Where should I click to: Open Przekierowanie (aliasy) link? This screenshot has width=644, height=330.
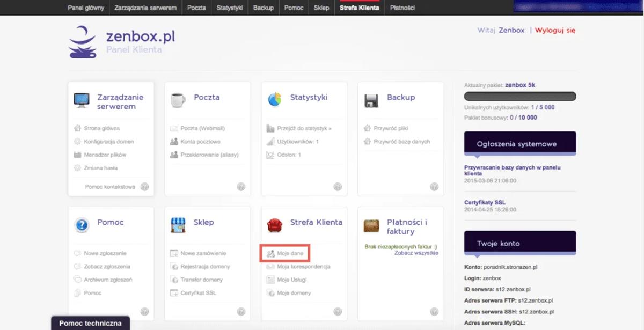click(210, 155)
